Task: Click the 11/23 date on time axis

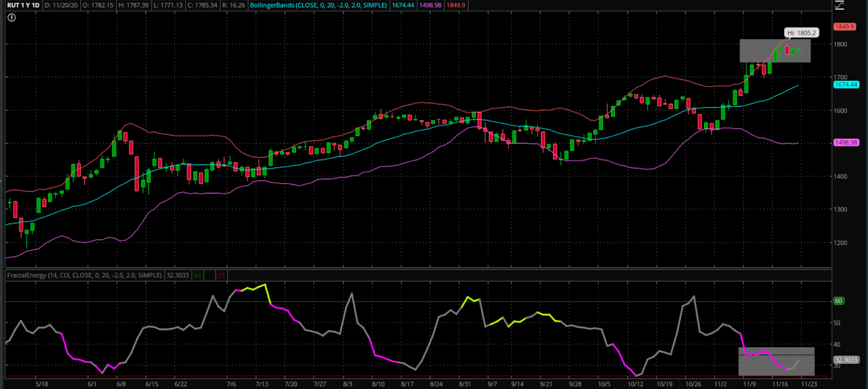Action: (x=809, y=384)
